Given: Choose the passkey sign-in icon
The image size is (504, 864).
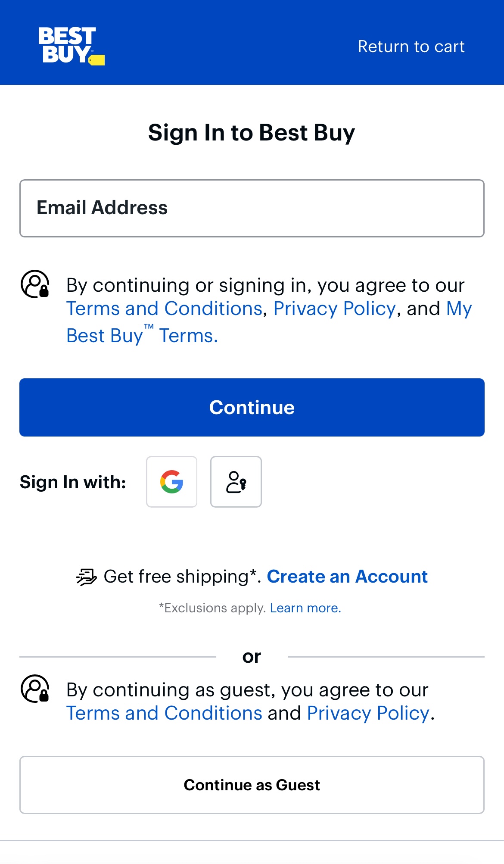Looking at the screenshot, I should (x=236, y=482).
